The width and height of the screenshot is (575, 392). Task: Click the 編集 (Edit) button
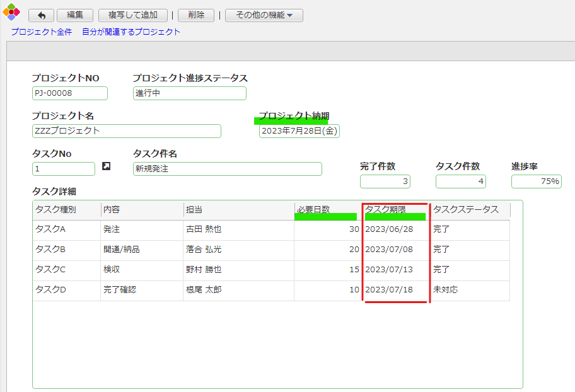pos(75,16)
